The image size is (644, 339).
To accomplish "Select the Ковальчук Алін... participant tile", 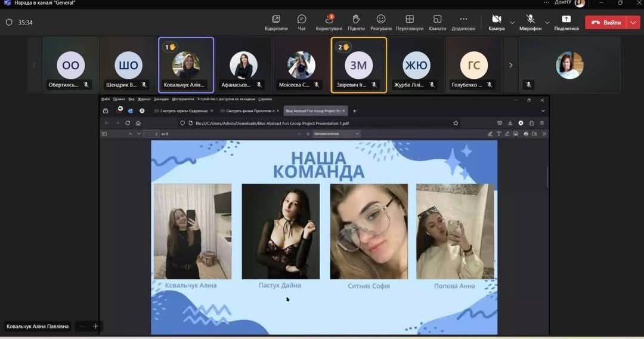I will 186,65.
